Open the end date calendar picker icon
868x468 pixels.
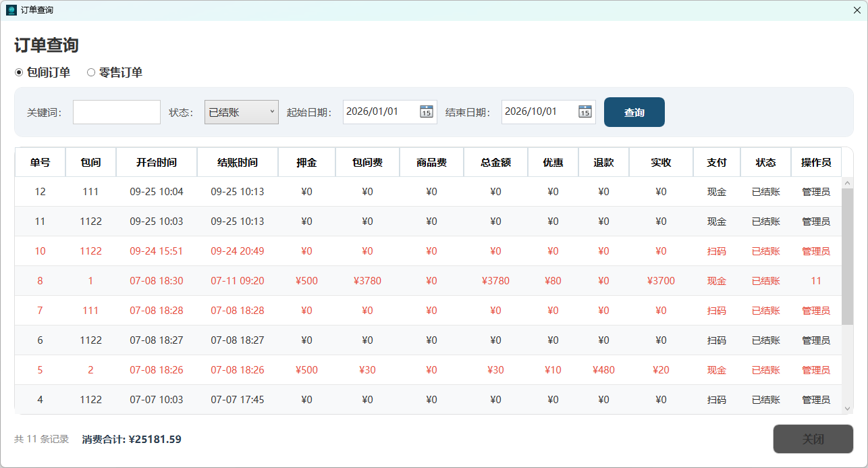tap(585, 111)
